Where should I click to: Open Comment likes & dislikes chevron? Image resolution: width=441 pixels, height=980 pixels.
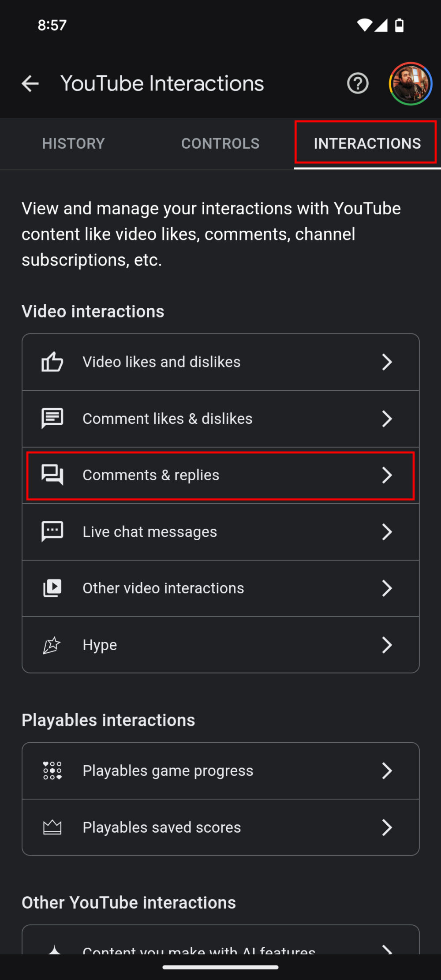387,418
